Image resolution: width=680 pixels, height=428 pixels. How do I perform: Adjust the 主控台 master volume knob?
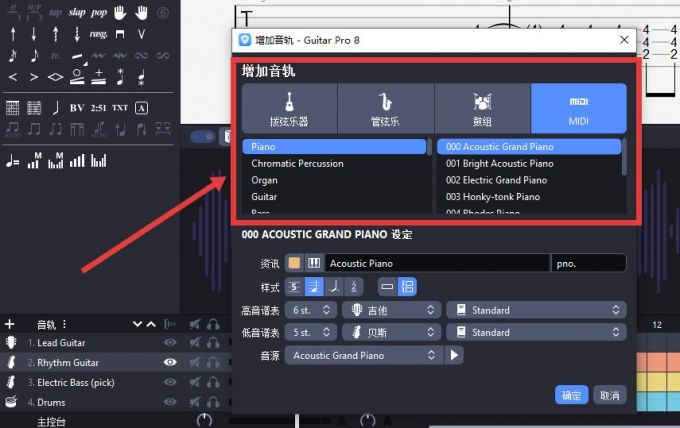click(x=204, y=420)
